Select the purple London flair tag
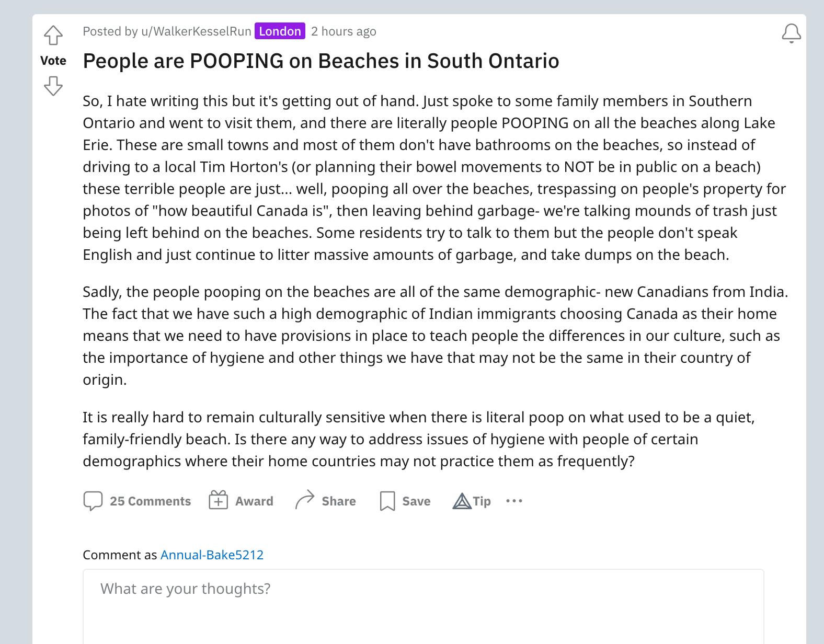 pos(280,31)
